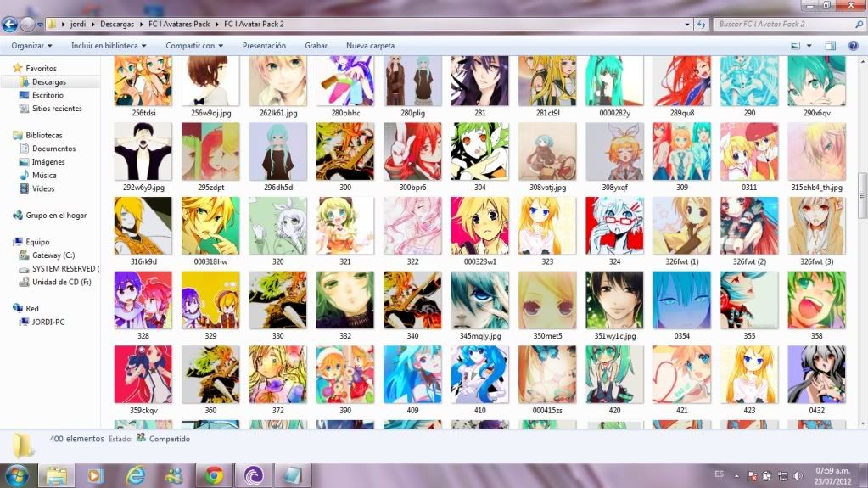This screenshot has width=868, height=488.
Task: Click Grabar in the toolbar
Action: click(x=316, y=46)
